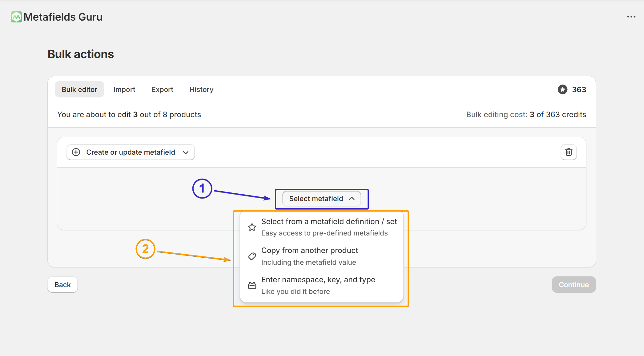644x356 pixels.
Task: Click the credits star badge icon
Action: pos(562,89)
